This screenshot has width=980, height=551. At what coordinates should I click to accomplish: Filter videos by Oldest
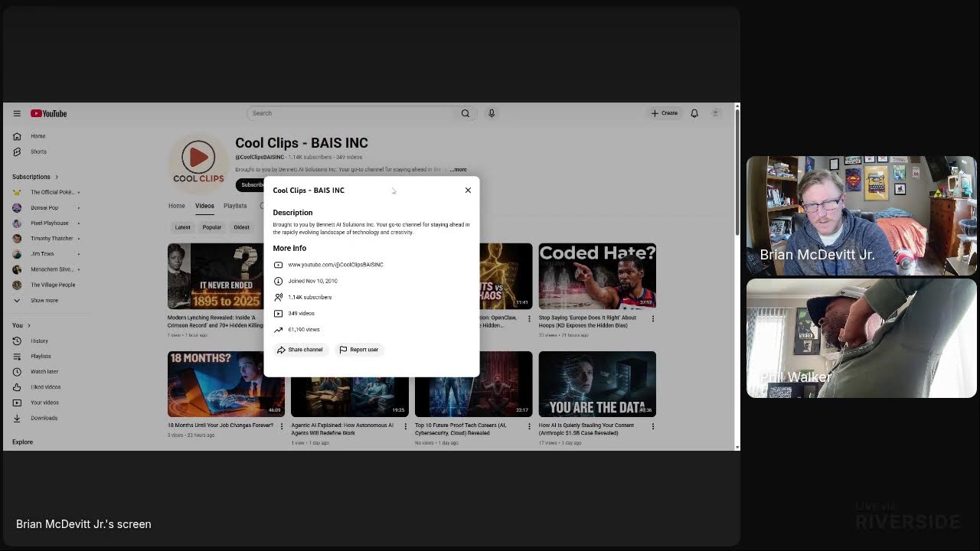pos(242,227)
